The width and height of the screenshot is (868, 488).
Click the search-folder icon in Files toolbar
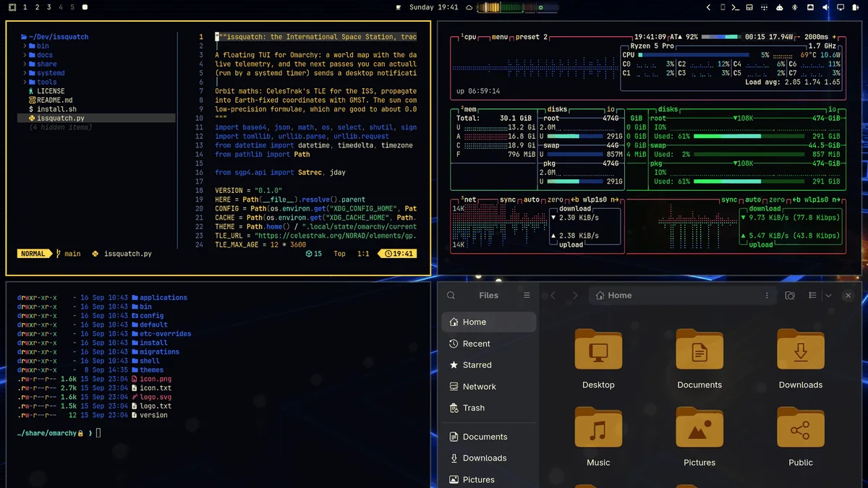click(790, 295)
